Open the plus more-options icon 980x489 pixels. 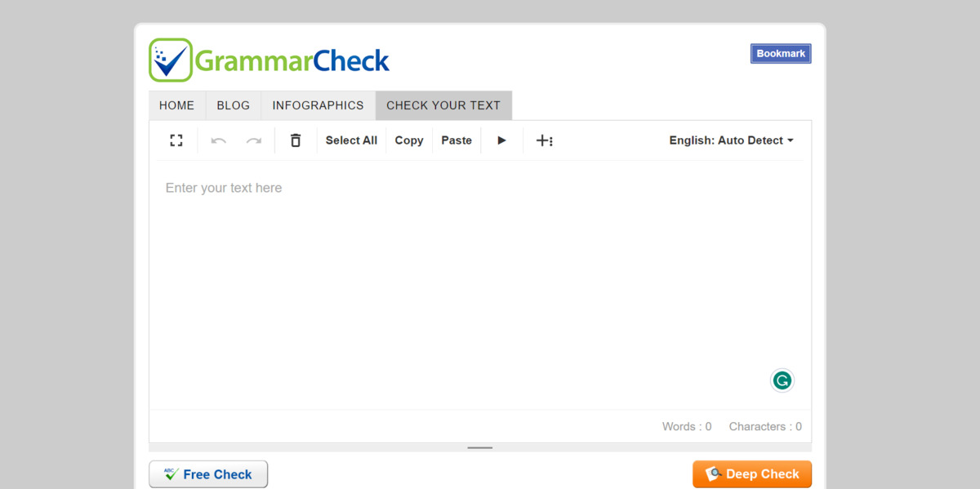(x=544, y=140)
